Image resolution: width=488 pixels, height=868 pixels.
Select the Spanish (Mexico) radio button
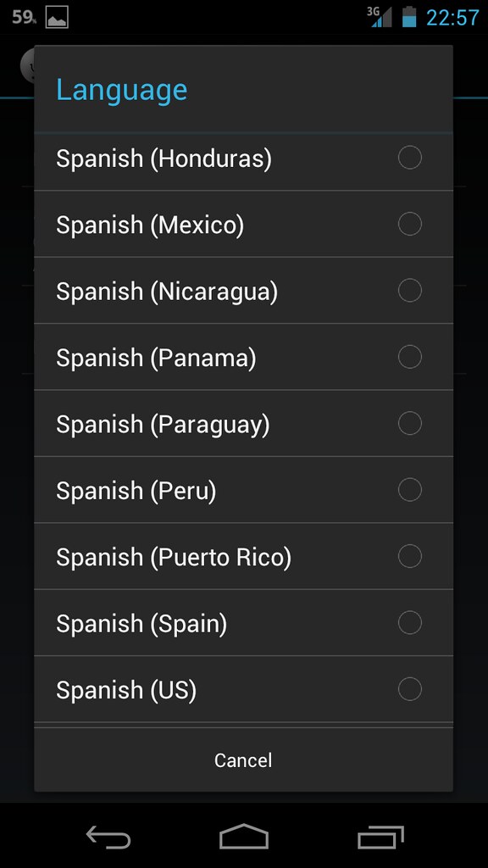click(x=410, y=224)
